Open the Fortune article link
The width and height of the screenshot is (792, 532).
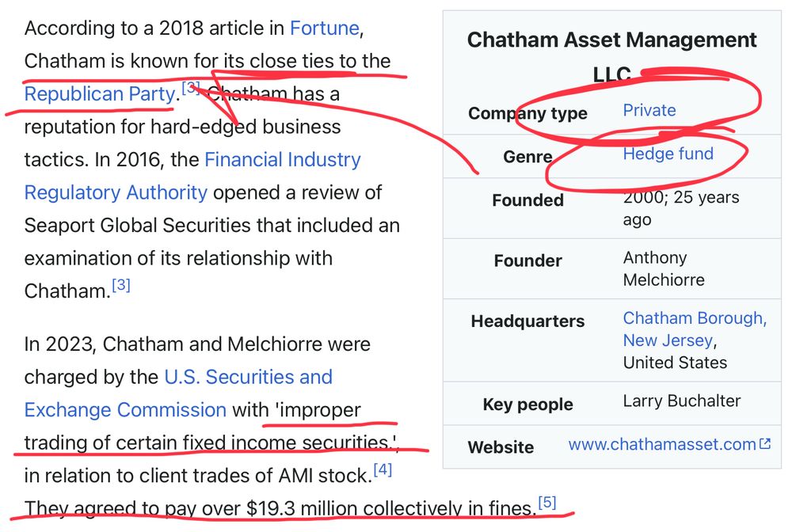click(324, 28)
